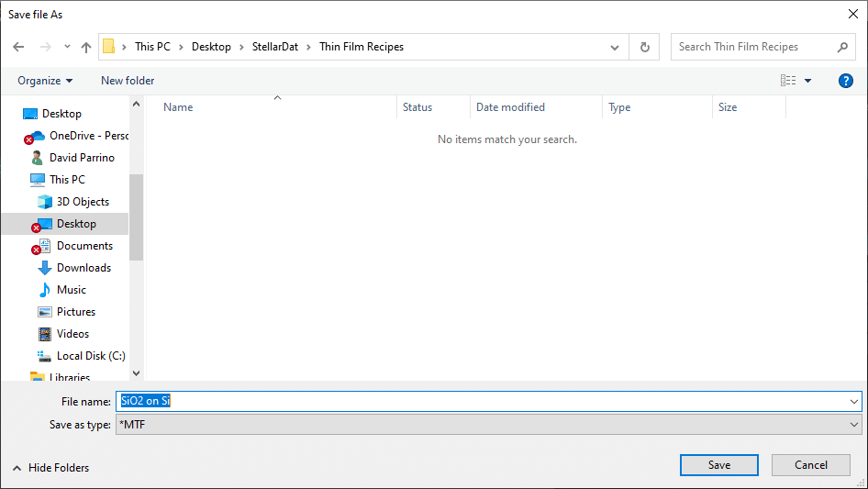Open the address bar history dropdown
868x489 pixels.
tap(615, 47)
